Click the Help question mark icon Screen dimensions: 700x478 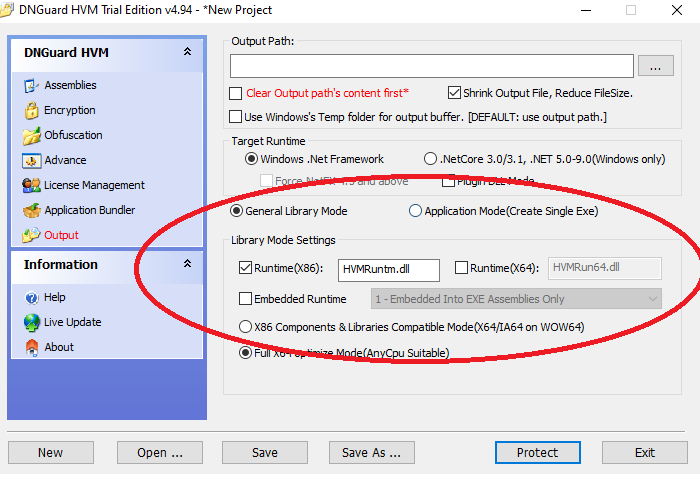pyautogui.click(x=30, y=298)
